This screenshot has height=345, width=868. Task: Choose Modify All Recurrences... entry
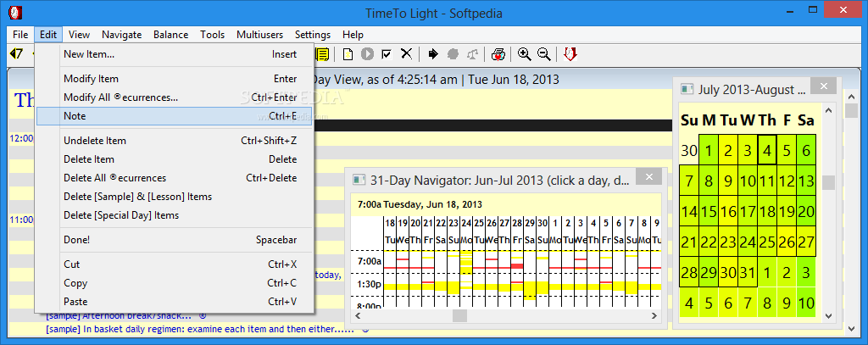[x=175, y=97]
